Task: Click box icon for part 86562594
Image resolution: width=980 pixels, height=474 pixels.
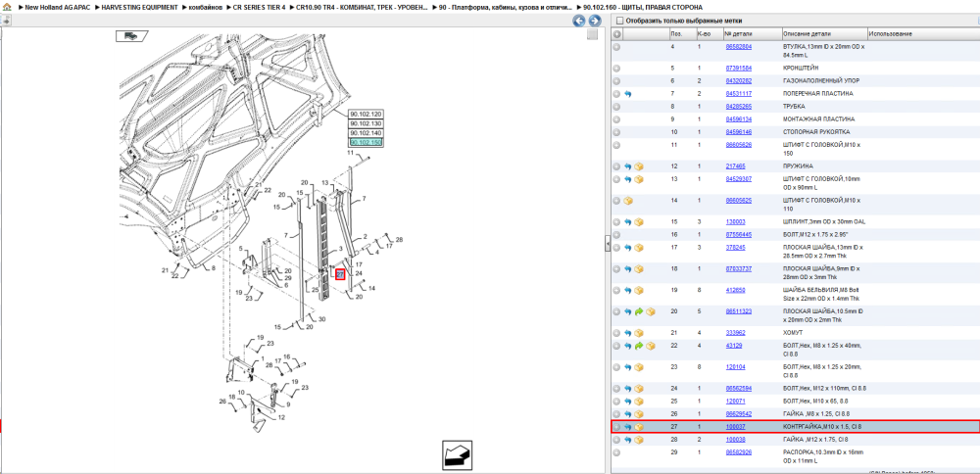Action: (639, 389)
